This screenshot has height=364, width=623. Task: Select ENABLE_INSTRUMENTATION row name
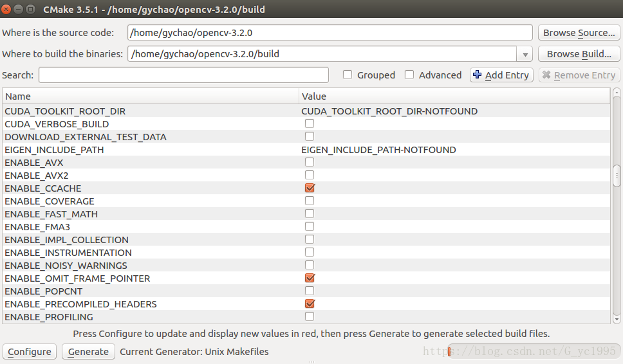[x=68, y=253]
